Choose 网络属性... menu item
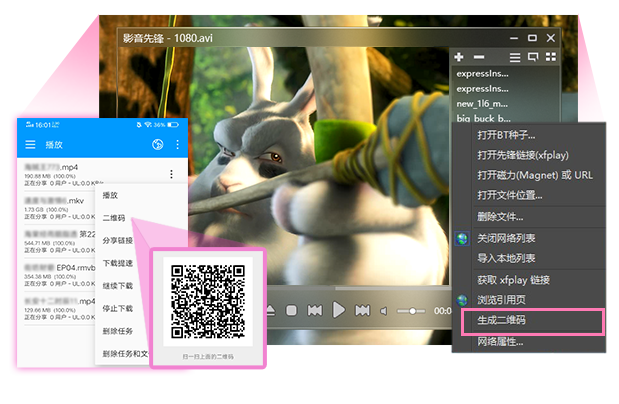Screen dimensions: 619x404 (529, 342)
